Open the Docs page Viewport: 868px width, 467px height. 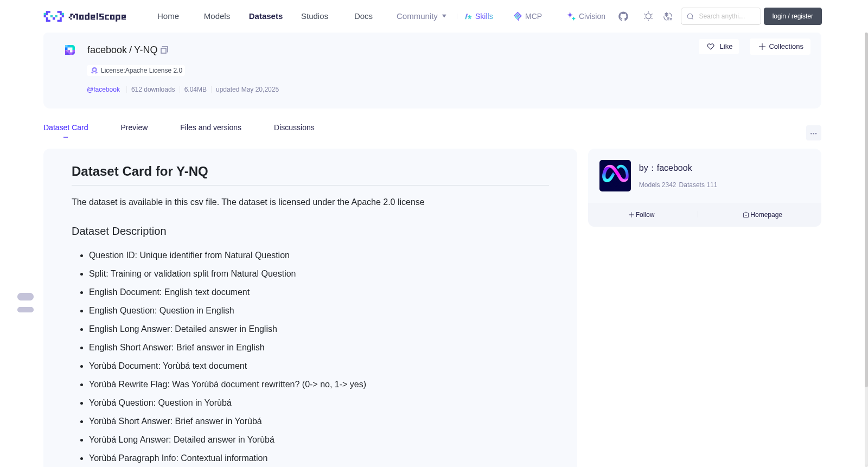(363, 16)
